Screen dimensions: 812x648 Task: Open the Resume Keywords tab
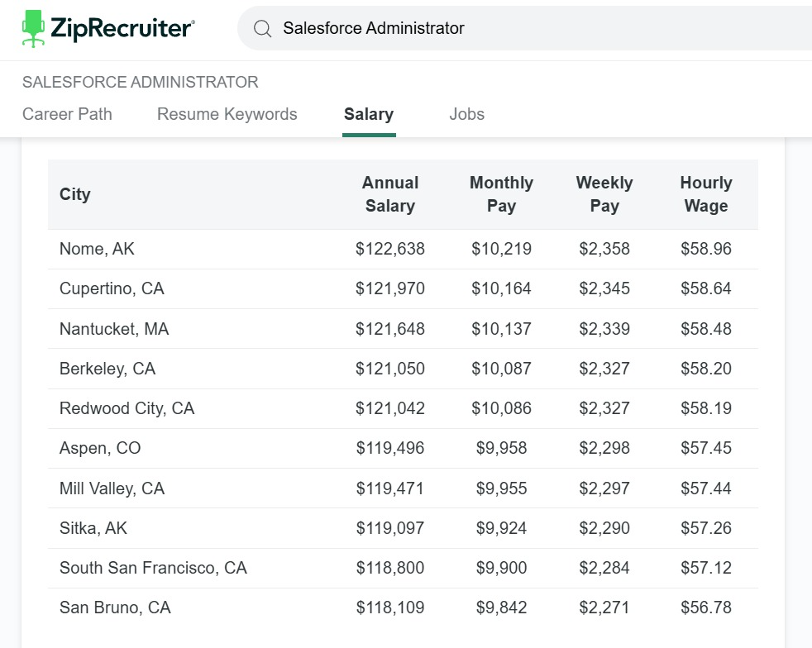pyautogui.click(x=227, y=114)
